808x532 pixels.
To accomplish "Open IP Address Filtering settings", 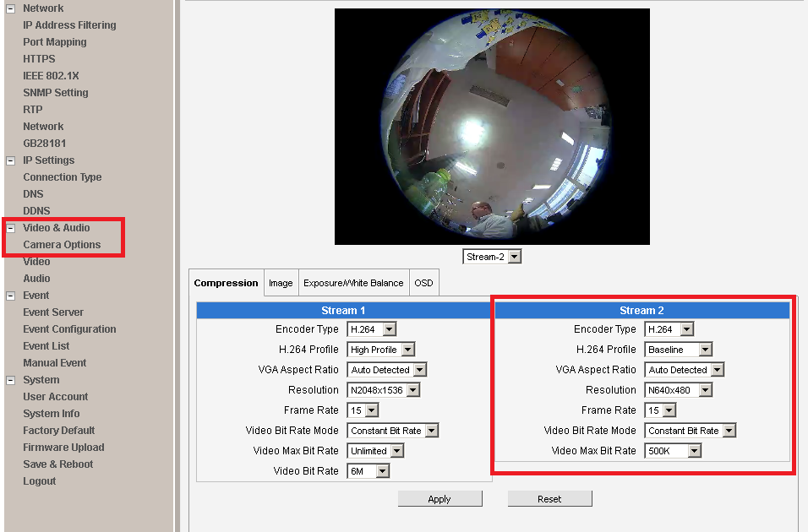I will tap(69, 25).
